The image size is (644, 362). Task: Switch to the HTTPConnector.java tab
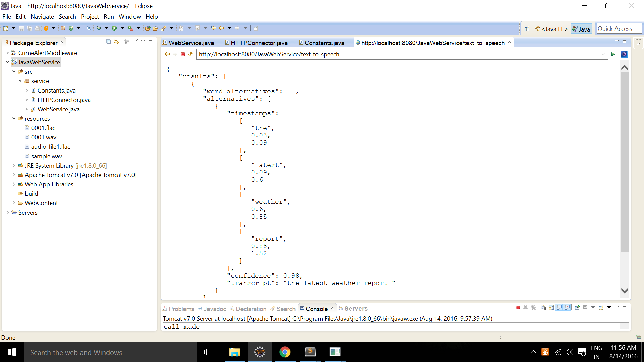click(259, 43)
